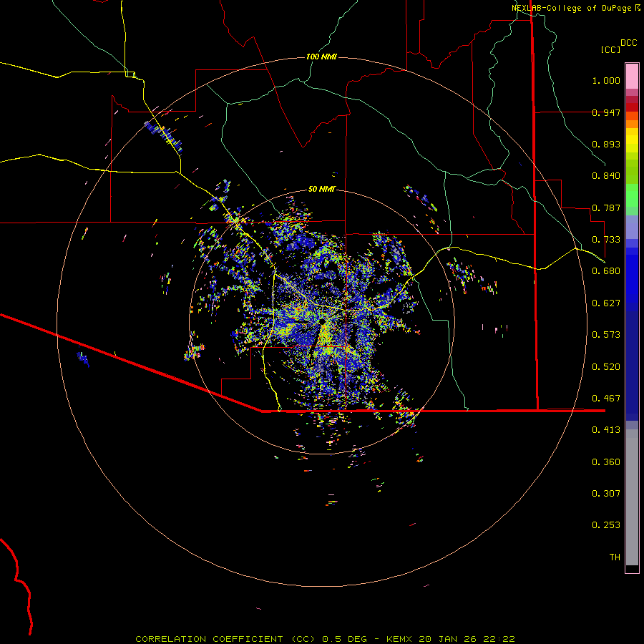
Task: Click the 0.520 color scale value
Action: pyautogui.click(x=606, y=367)
